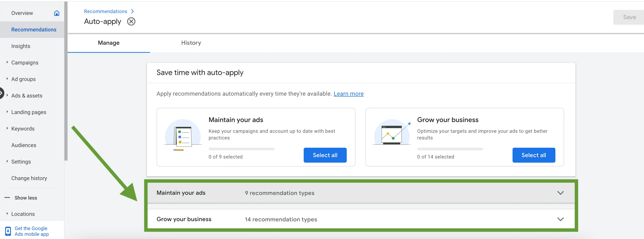
Task: Open Overview in the sidebar
Action: tap(22, 13)
